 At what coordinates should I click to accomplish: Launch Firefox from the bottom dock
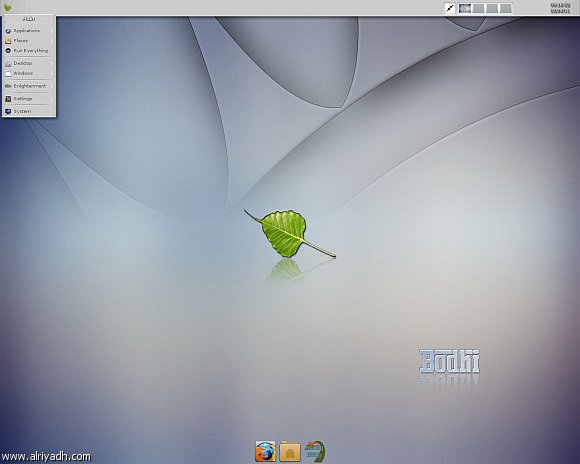pos(265,451)
